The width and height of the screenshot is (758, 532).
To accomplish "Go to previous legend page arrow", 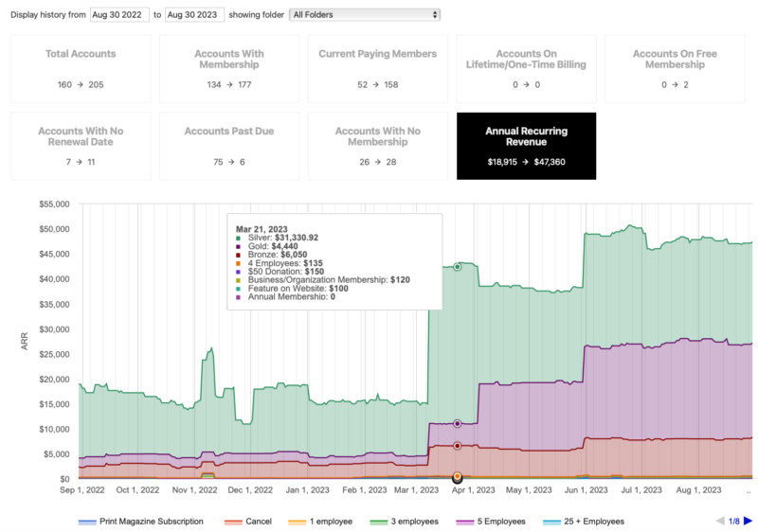I will tap(722, 521).
